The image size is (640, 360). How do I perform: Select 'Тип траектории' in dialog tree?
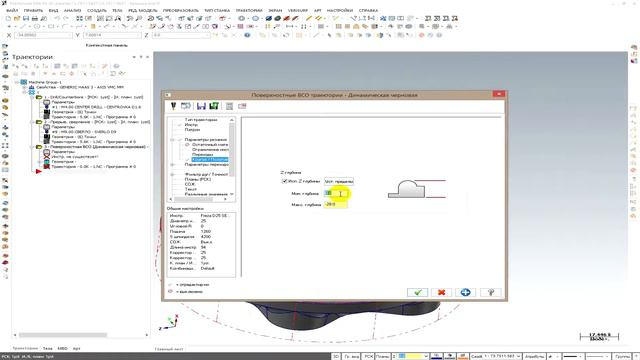(x=201, y=120)
